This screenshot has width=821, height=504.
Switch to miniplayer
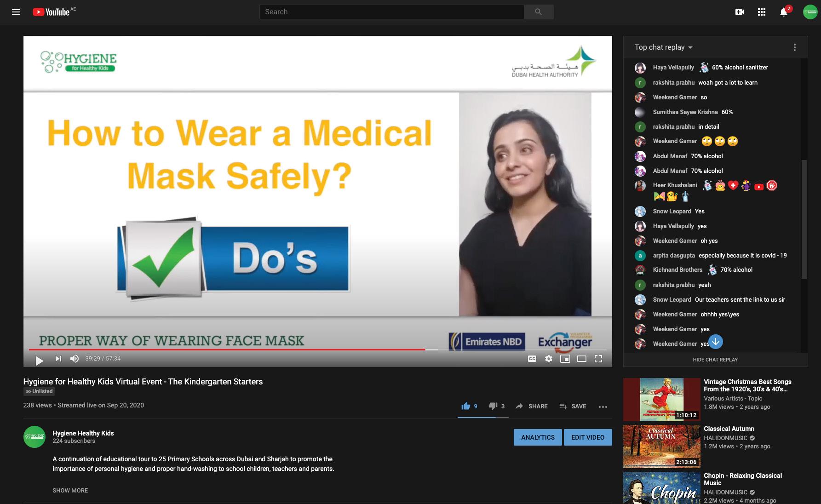tap(565, 359)
